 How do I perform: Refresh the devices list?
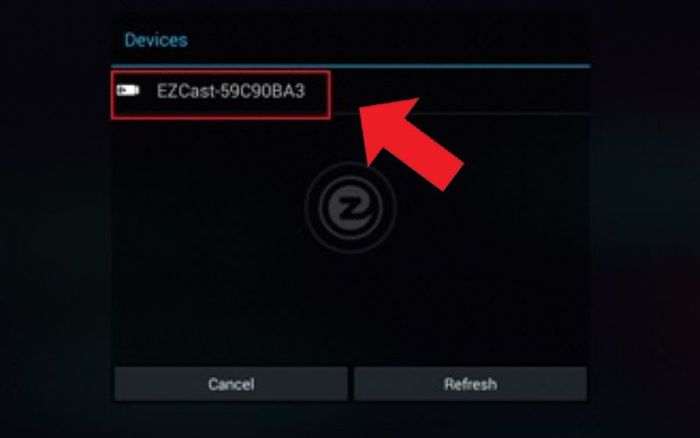[470, 384]
